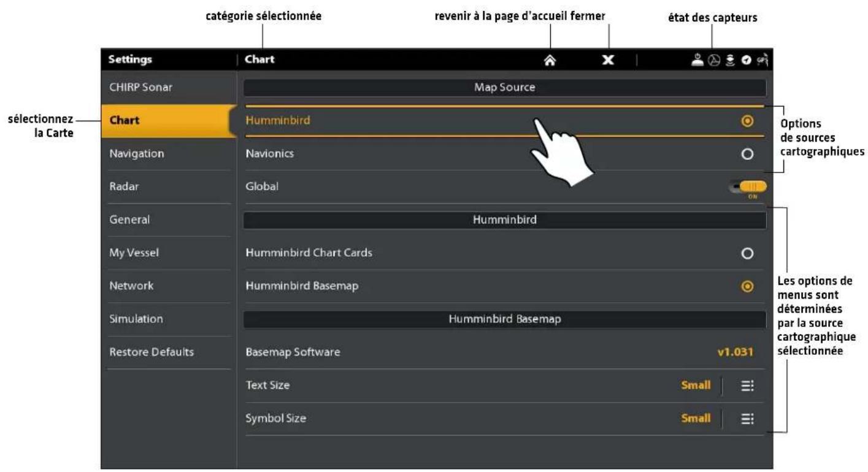Tap the GPS status icon
Screen dimensions: 868x472
762,60
